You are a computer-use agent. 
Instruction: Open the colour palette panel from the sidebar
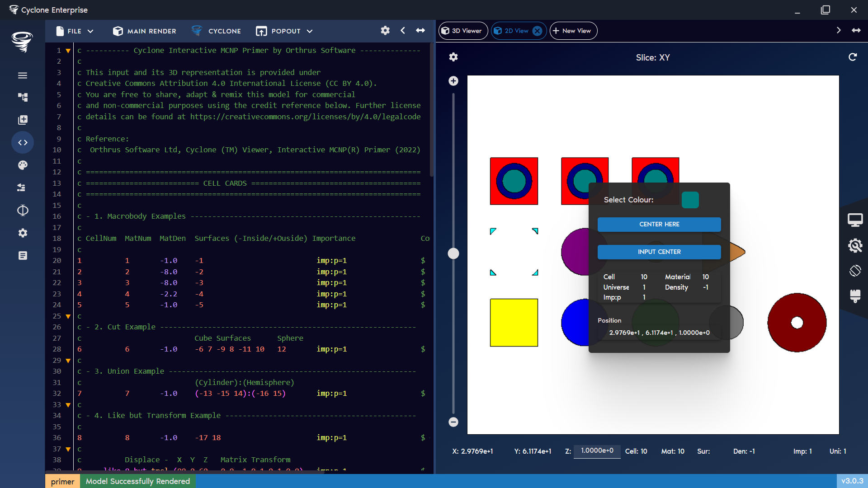23,165
